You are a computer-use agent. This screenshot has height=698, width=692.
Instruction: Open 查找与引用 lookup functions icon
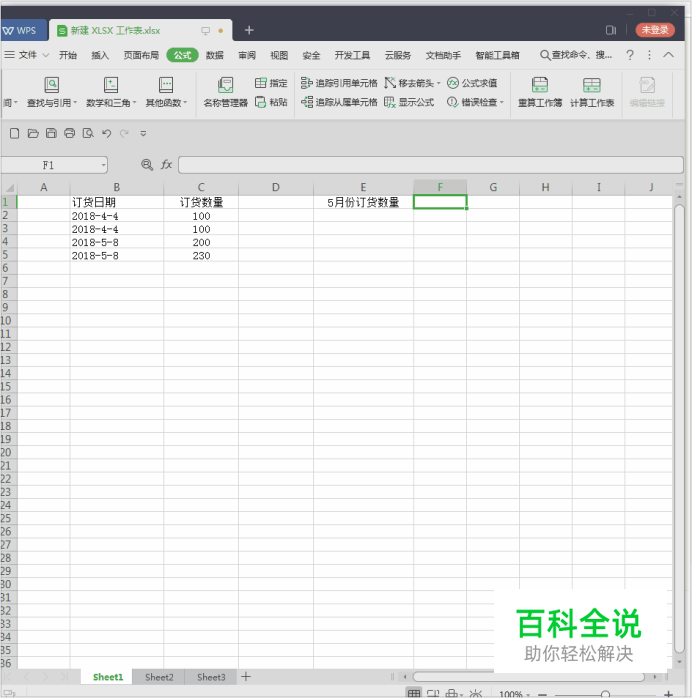[51, 85]
